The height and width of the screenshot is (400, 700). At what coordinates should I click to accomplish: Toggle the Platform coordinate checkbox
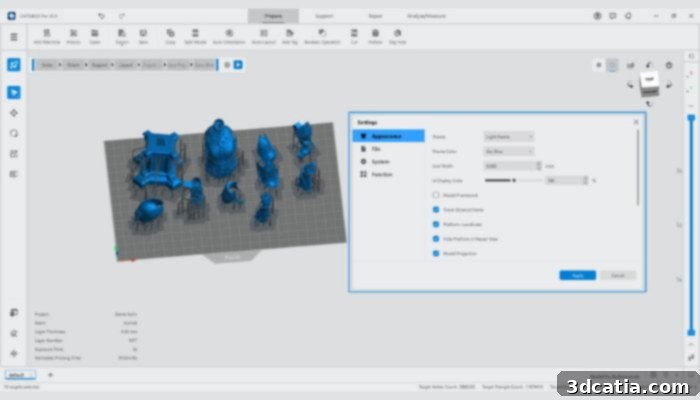(436, 224)
